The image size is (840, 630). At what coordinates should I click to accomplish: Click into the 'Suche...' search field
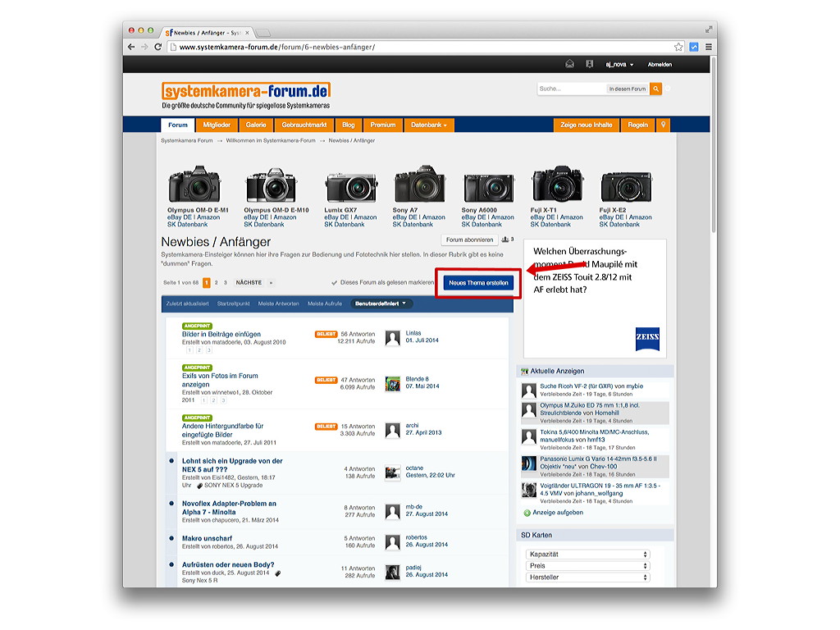571,89
